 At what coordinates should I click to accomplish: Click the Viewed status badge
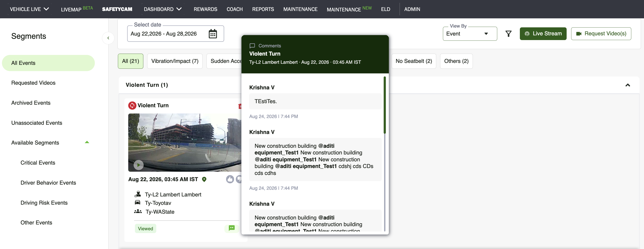click(x=145, y=229)
